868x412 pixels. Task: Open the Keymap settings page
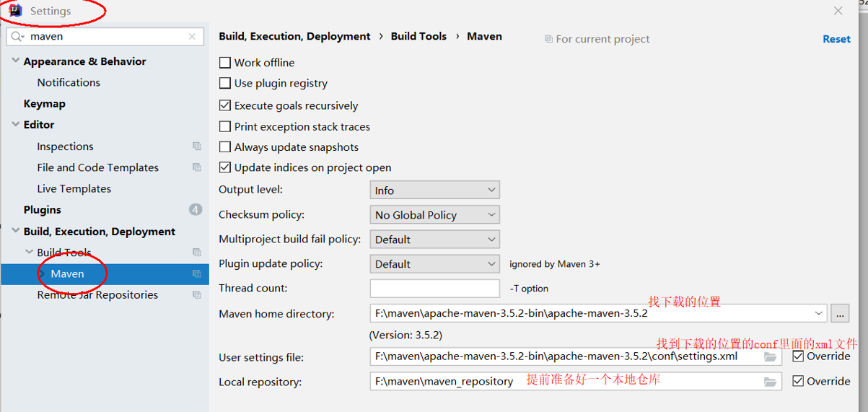pyautogui.click(x=44, y=104)
